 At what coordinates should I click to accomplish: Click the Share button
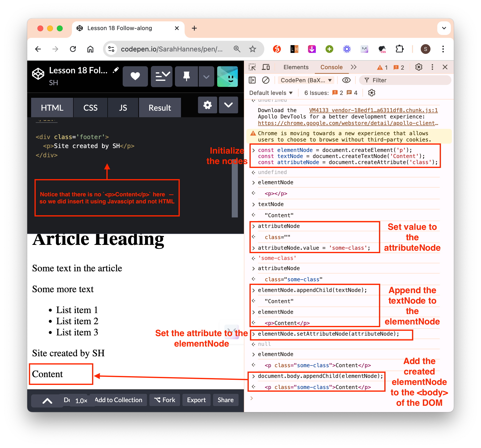225,400
